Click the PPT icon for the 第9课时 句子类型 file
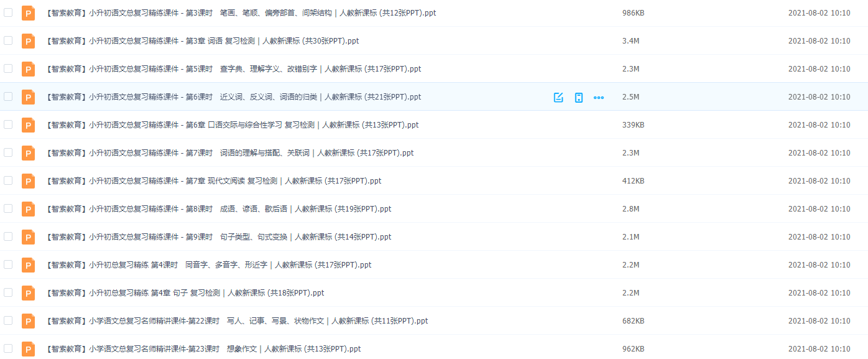The image size is (868, 359). [x=28, y=236]
